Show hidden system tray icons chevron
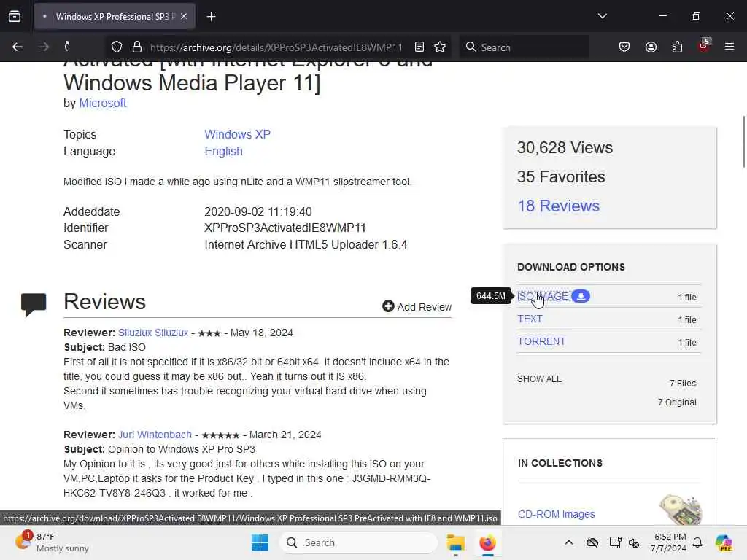This screenshot has height=560, width=747. tap(569, 542)
